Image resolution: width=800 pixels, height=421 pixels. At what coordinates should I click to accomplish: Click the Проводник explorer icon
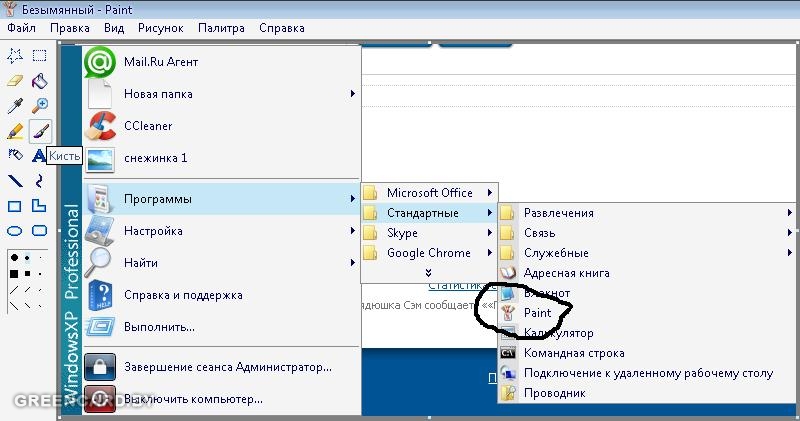pyautogui.click(x=508, y=393)
